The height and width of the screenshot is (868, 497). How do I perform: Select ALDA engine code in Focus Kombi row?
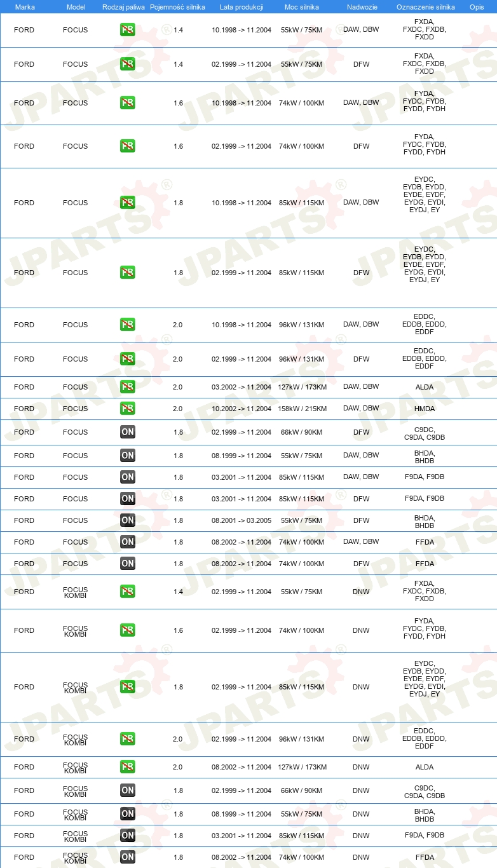(425, 767)
